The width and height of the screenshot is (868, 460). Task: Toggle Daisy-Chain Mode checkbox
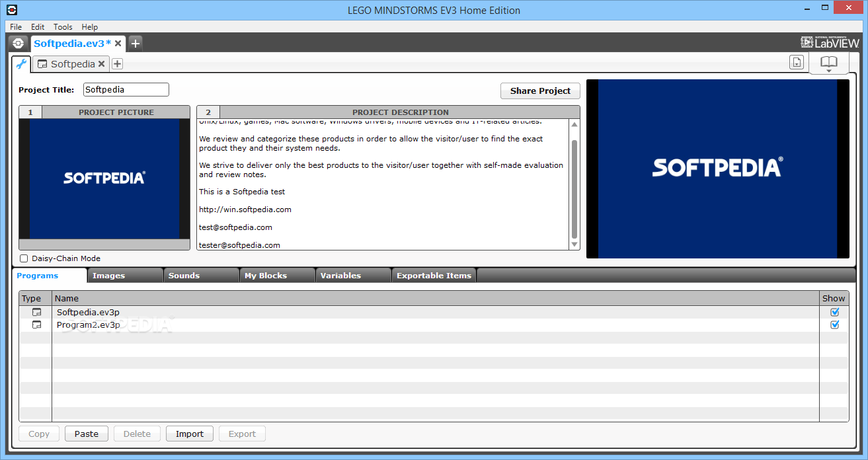tap(24, 258)
